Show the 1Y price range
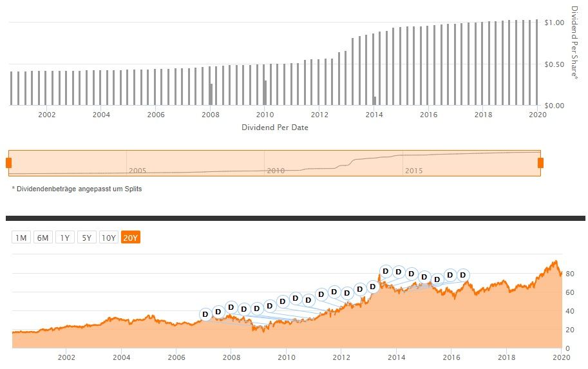 pos(64,238)
